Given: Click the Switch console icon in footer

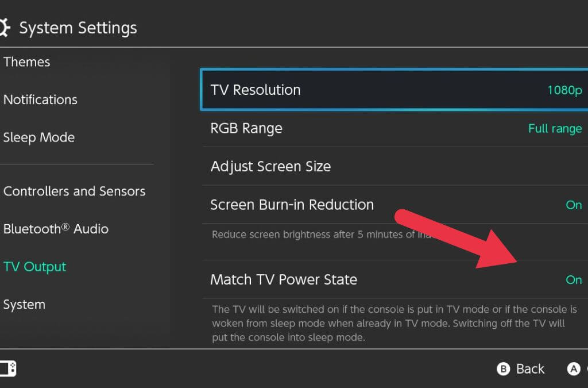Looking at the screenshot, I should 7,368.
